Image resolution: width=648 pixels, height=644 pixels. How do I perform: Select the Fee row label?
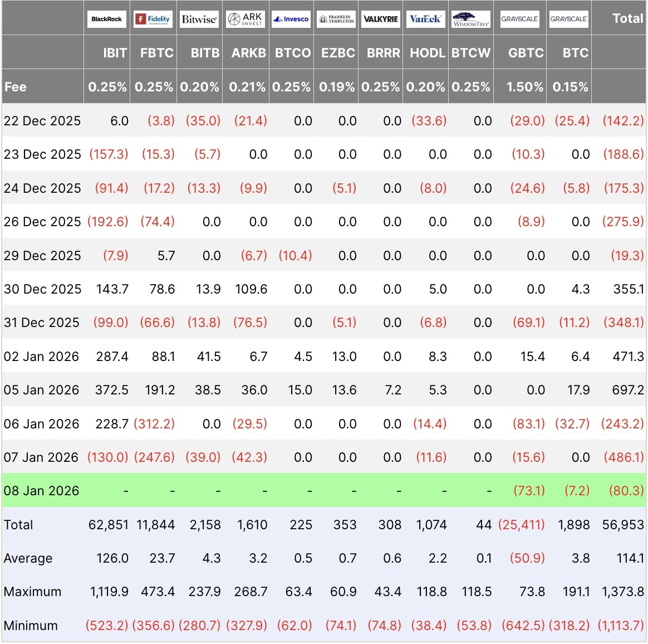[x=16, y=87]
